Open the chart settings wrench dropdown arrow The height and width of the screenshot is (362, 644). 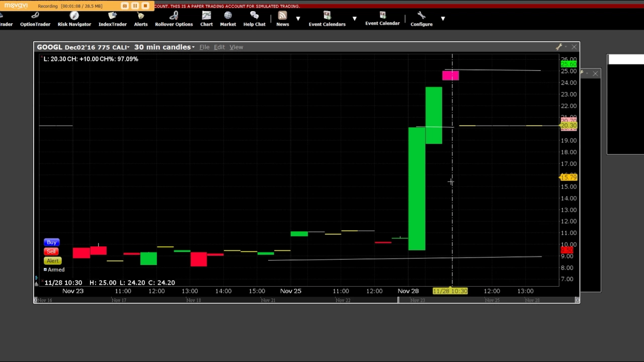pyautogui.click(x=566, y=47)
